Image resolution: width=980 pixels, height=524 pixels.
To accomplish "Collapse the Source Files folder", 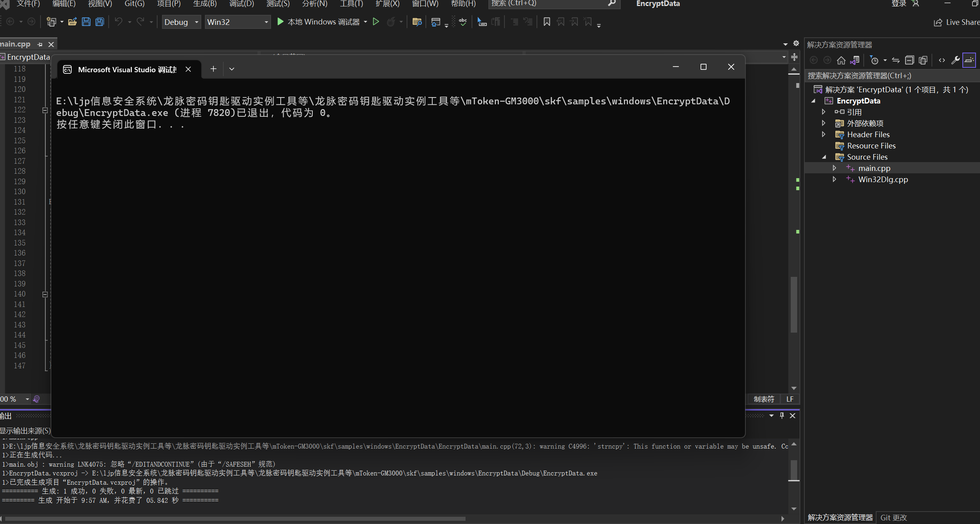I will point(824,157).
